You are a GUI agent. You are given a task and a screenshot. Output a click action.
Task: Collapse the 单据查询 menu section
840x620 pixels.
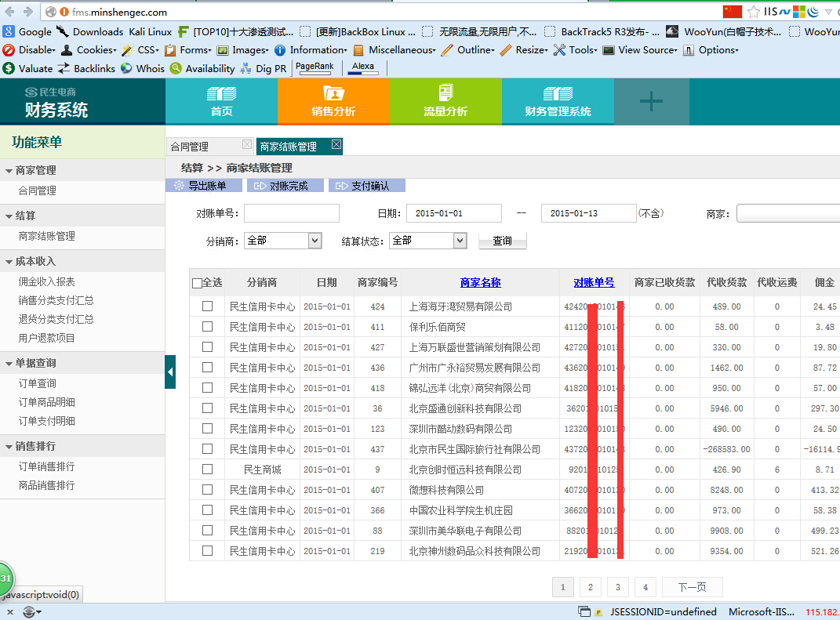coord(82,363)
